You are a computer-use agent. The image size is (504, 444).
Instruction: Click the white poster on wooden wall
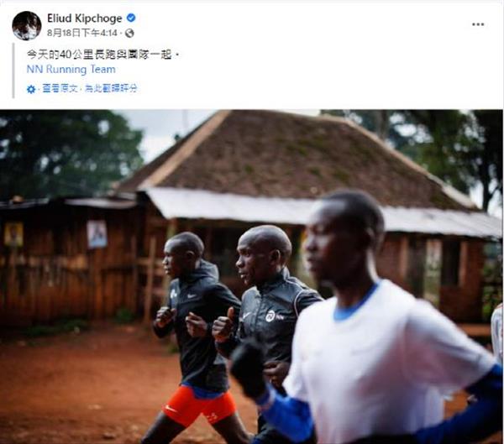(x=97, y=234)
